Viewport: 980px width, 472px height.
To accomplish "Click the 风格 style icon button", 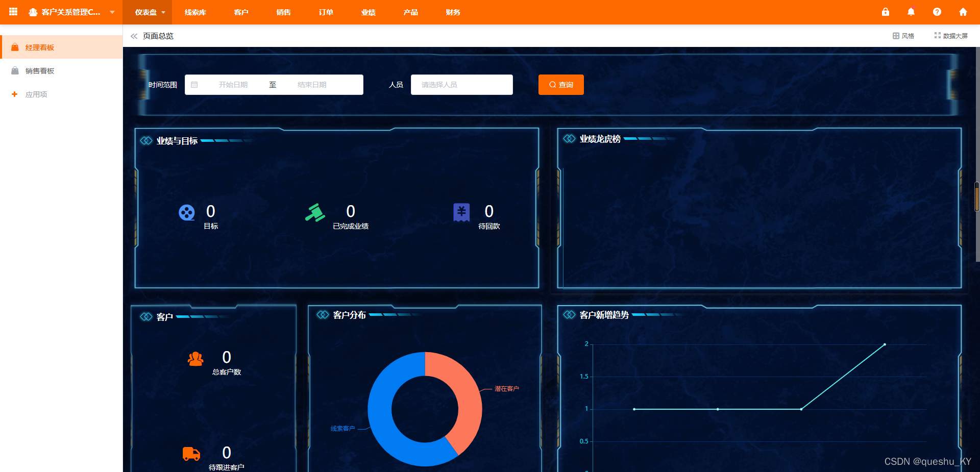I will pos(903,36).
